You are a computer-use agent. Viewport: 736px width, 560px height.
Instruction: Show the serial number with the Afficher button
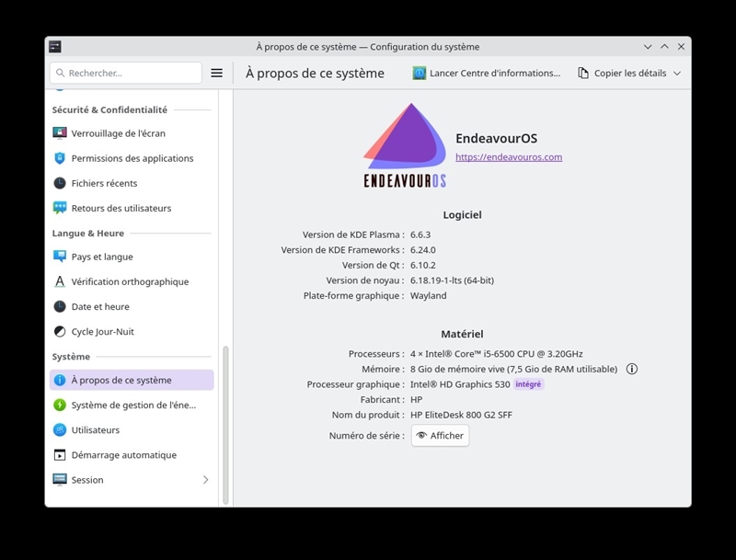[440, 435]
